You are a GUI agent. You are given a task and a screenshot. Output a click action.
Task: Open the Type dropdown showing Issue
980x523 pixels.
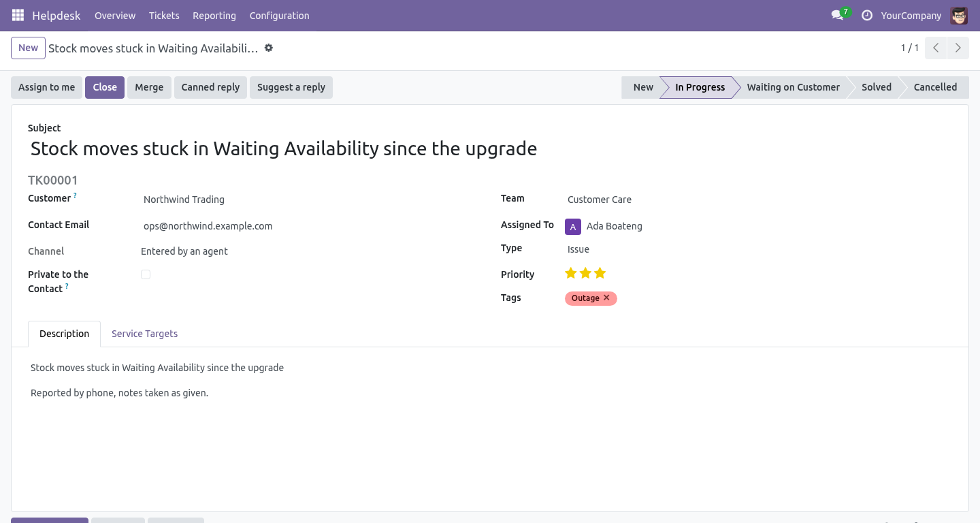(758, 249)
